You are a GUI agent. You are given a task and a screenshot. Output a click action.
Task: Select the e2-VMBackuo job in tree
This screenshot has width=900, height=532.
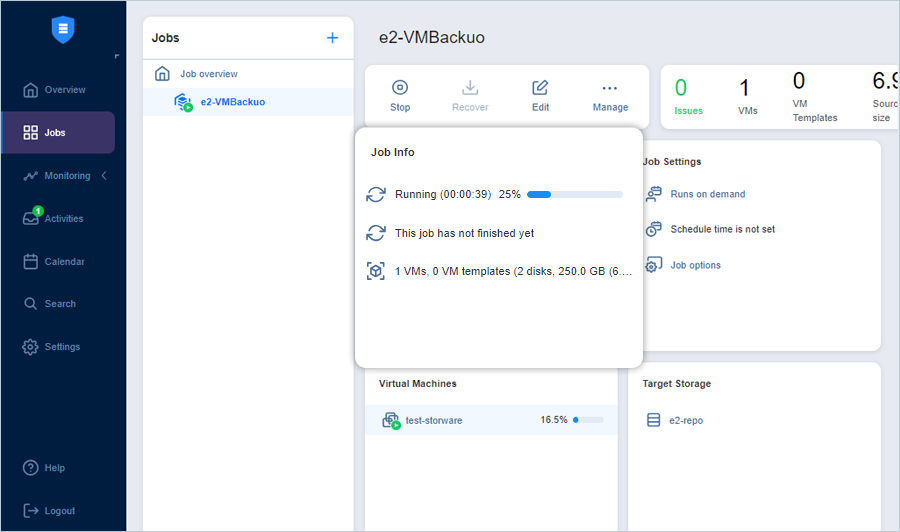point(248,102)
